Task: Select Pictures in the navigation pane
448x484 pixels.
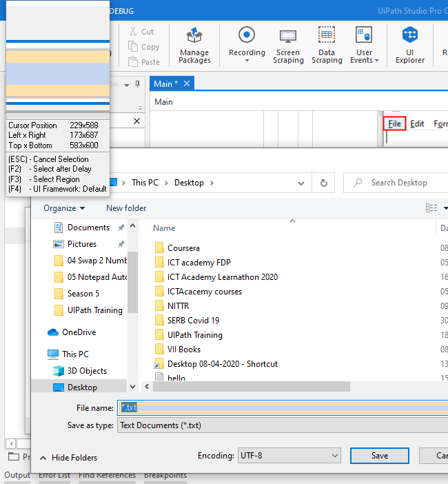Action: click(x=82, y=244)
